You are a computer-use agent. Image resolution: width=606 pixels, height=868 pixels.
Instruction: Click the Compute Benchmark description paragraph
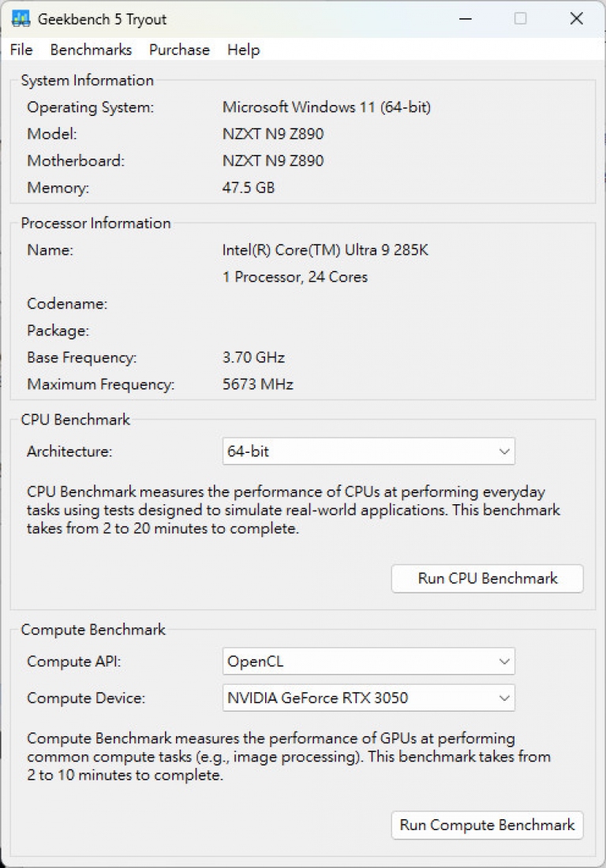(289, 757)
